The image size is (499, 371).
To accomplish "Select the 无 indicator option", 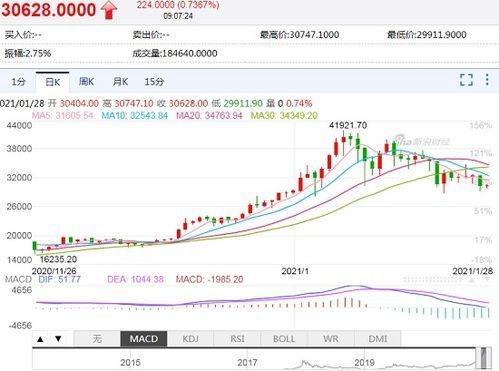I will [x=97, y=339].
